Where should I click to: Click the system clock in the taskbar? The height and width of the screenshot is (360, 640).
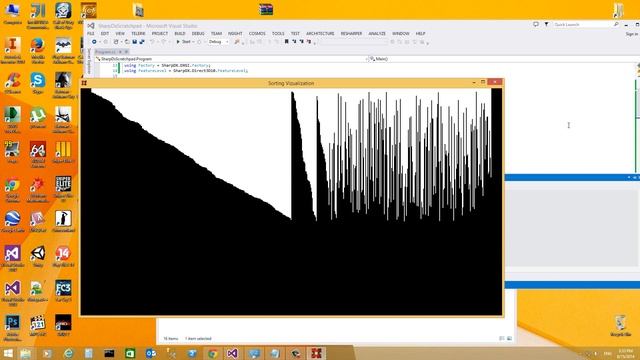pos(626,353)
